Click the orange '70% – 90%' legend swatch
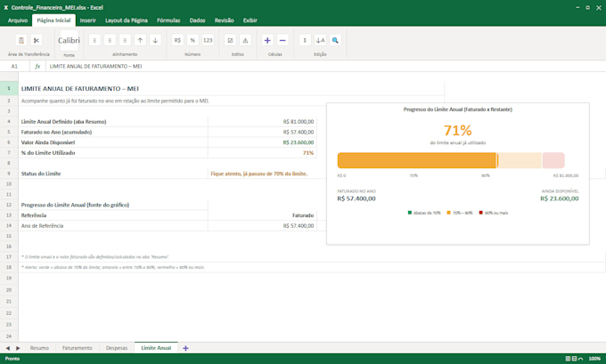The width and height of the screenshot is (606, 364). pyautogui.click(x=448, y=213)
